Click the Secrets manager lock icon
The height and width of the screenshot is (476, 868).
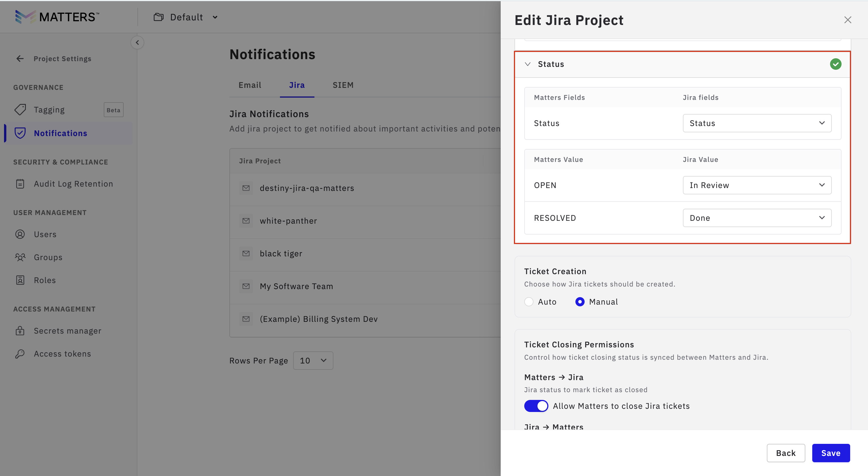(x=20, y=331)
